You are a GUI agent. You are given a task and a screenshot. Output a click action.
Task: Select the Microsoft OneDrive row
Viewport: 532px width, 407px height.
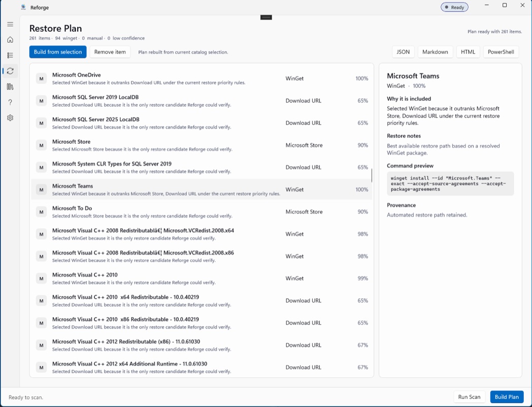[x=202, y=78]
